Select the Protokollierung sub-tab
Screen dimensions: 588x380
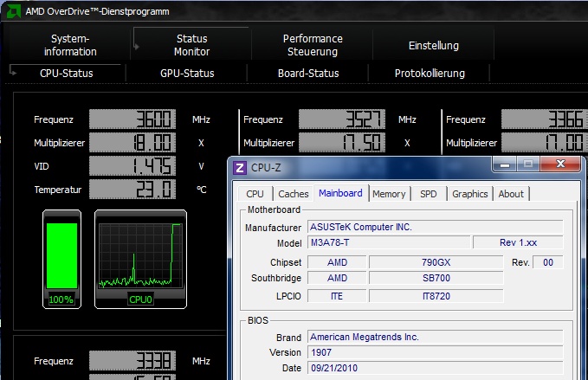[x=430, y=73]
